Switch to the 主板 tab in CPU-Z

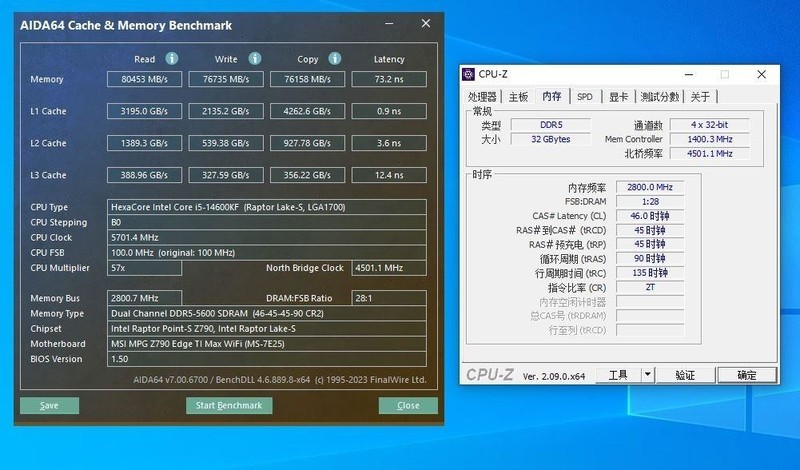coord(518,96)
